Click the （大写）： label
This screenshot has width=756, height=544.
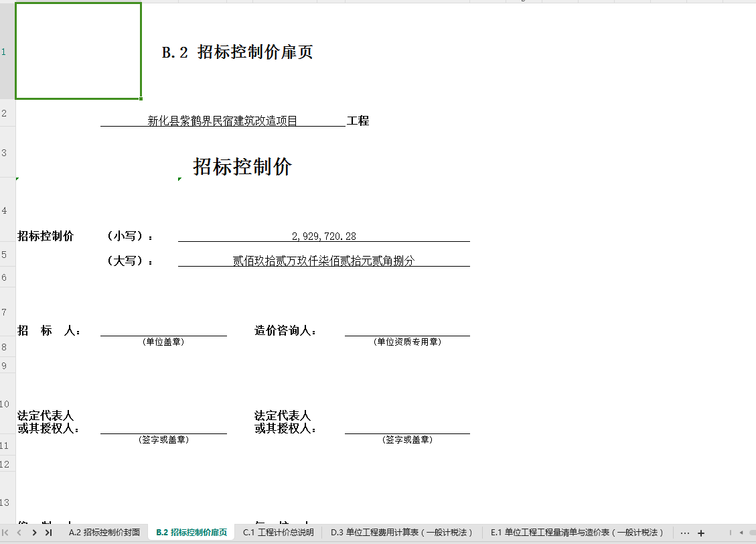click(x=130, y=261)
